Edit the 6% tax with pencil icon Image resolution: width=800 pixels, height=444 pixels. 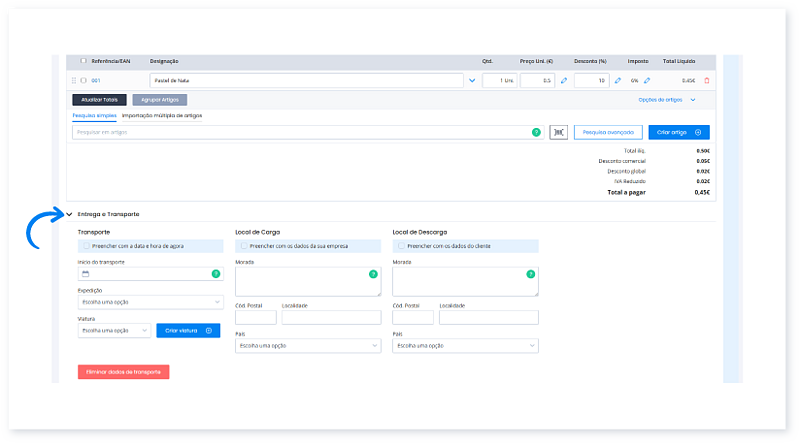647,80
